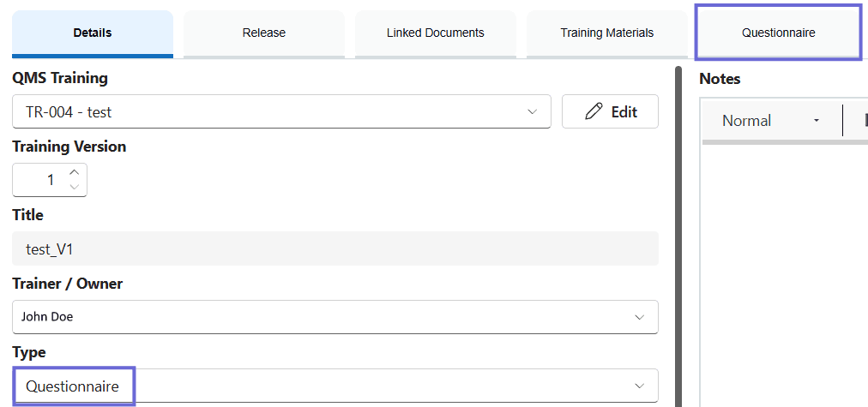This screenshot has height=407, width=868.
Task: Open the Questionnaire tab
Action: (778, 33)
